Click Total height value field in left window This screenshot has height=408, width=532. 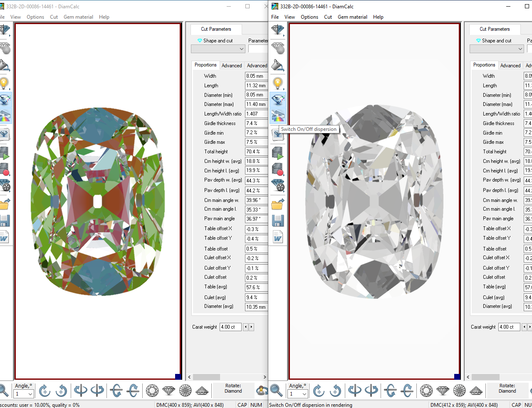pos(256,152)
